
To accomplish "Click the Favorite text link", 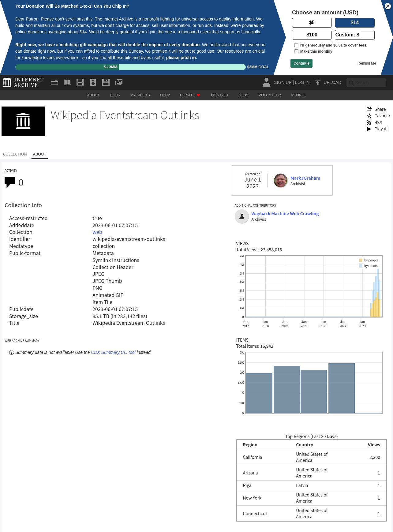I will (x=382, y=116).
